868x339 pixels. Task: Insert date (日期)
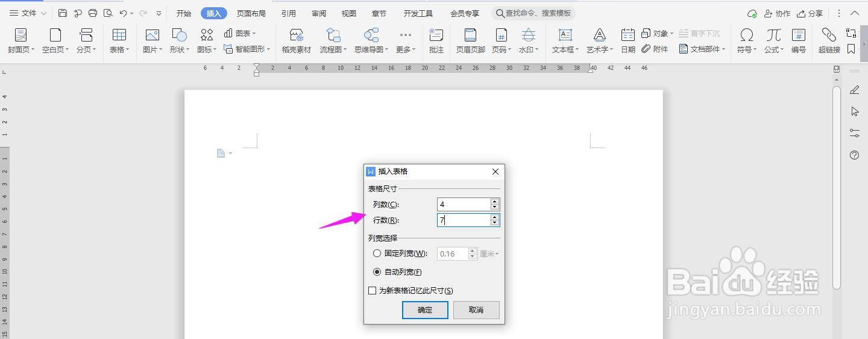(x=628, y=41)
